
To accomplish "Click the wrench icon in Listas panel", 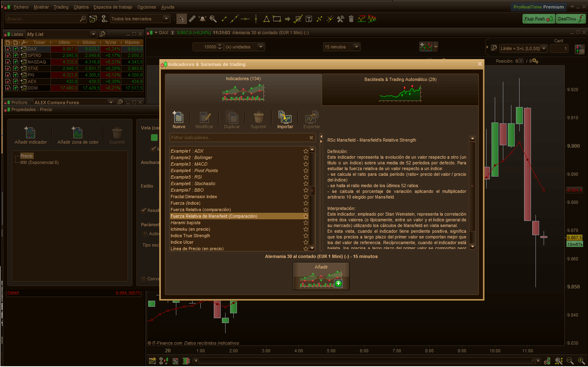I will pos(102,34).
